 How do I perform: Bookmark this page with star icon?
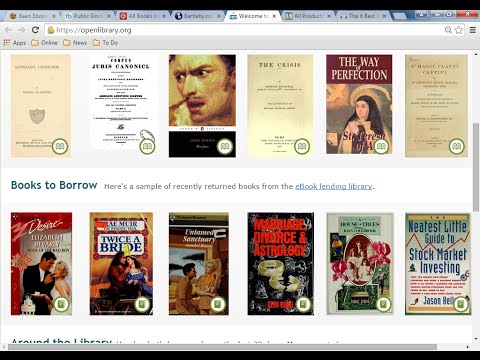(459, 30)
